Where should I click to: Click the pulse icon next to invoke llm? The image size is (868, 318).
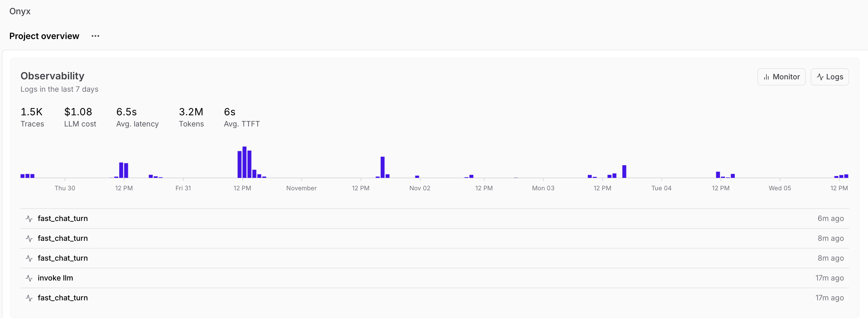(x=29, y=278)
